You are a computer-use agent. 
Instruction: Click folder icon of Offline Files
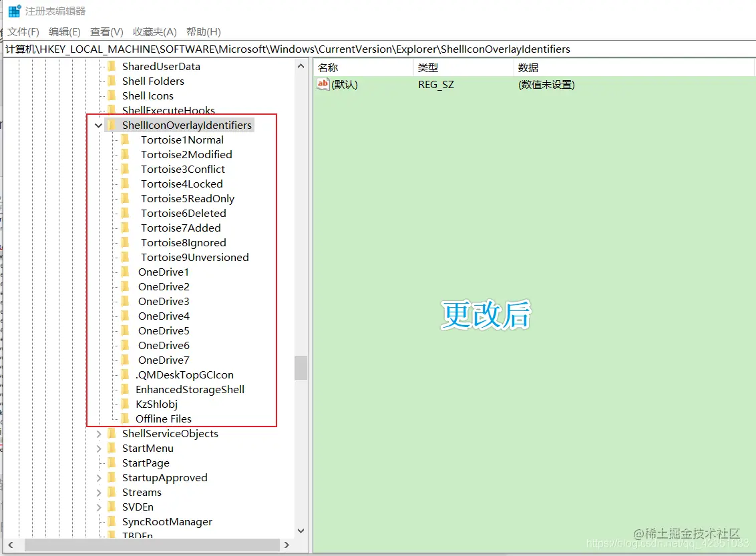point(126,419)
